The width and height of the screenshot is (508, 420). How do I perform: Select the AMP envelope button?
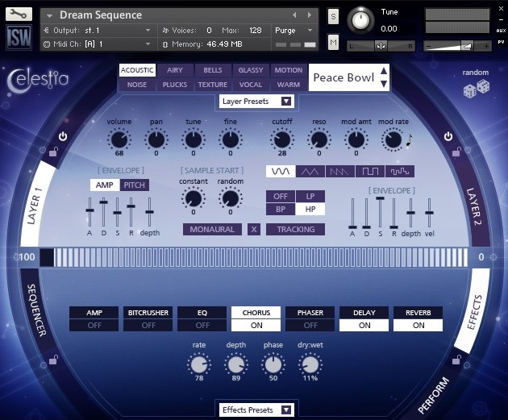coord(105,185)
